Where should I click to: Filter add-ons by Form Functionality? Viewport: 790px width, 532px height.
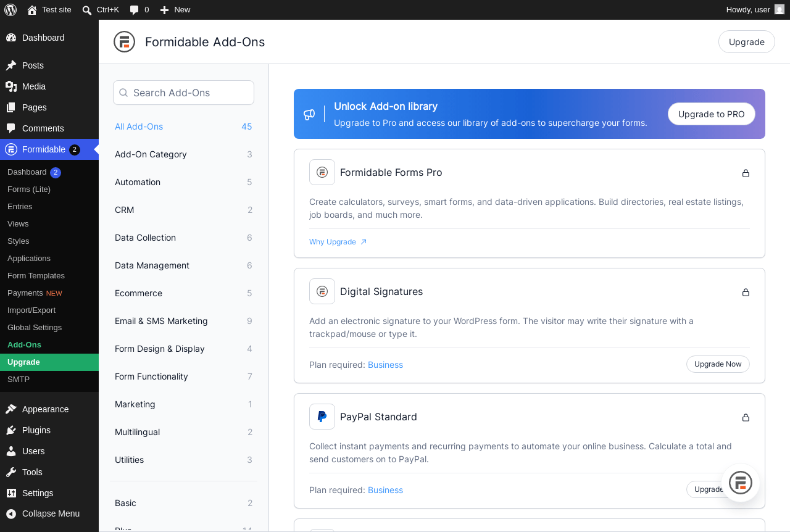point(183,376)
